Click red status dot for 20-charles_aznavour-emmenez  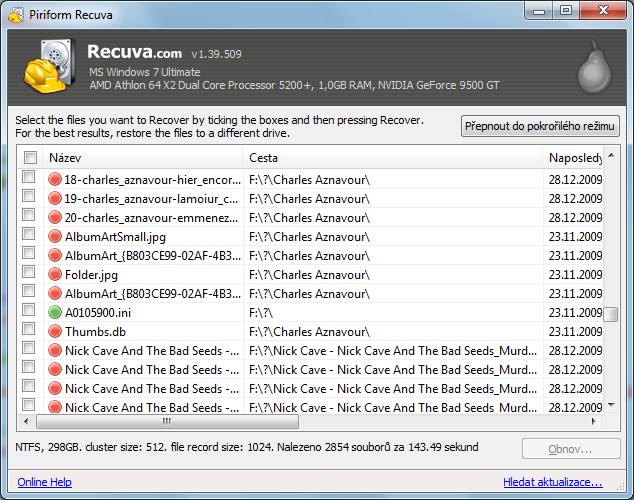(55, 217)
